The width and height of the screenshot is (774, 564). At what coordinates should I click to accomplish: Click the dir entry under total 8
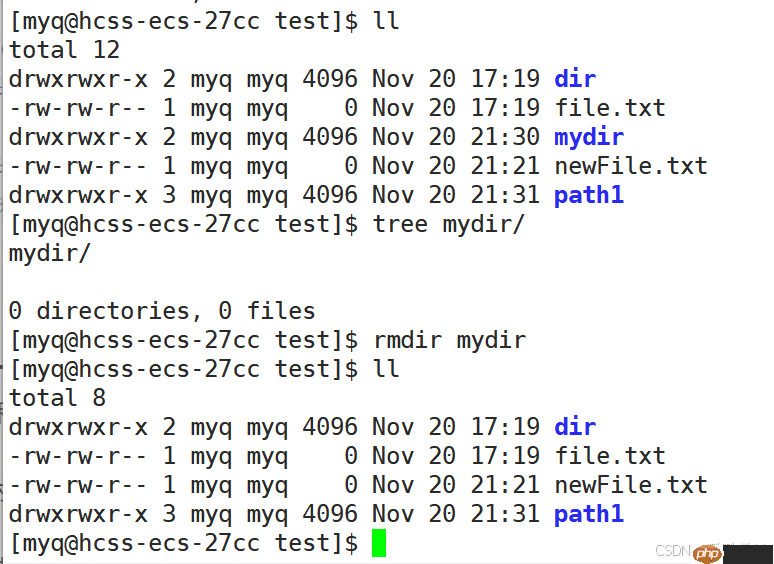(x=575, y=427)
